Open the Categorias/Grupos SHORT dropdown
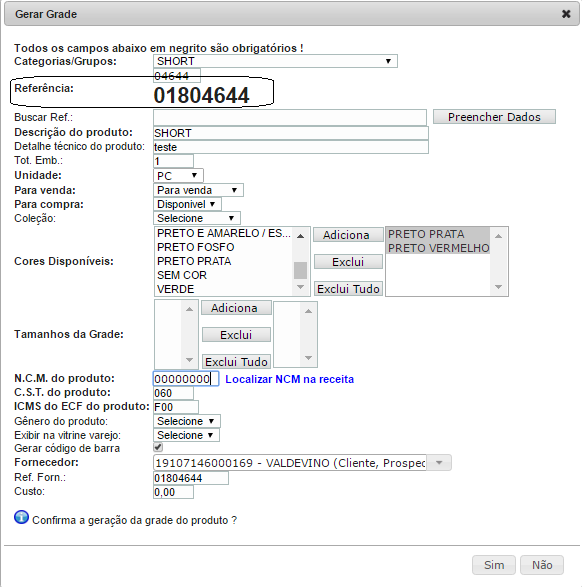 [x=275, y=61]
